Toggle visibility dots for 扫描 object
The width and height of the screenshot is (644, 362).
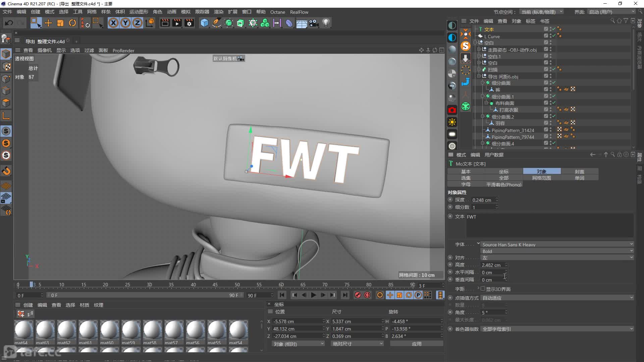tap(550, 69)
